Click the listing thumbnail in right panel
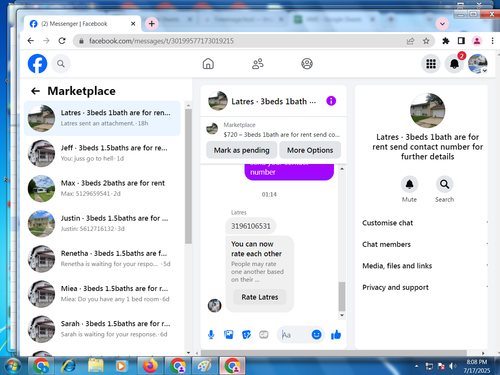 (x=427, y=111)
